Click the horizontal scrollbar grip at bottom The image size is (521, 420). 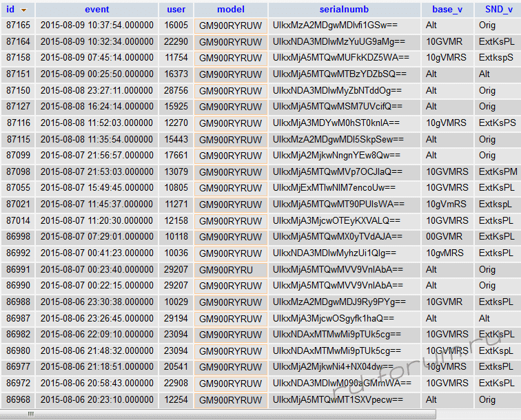[x=31, y=414]
